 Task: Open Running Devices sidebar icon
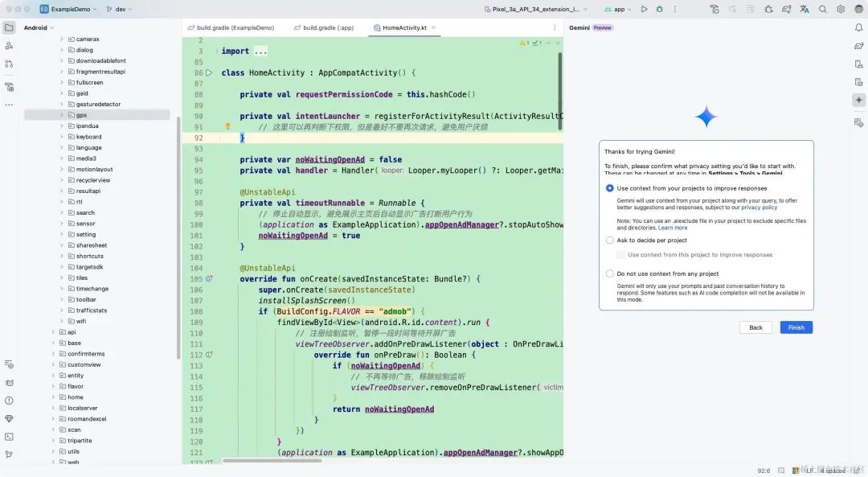coord(858,82)
